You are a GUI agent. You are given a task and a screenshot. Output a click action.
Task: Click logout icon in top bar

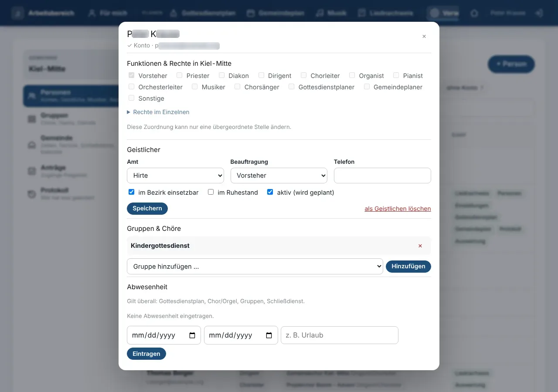tap(539, 13)
